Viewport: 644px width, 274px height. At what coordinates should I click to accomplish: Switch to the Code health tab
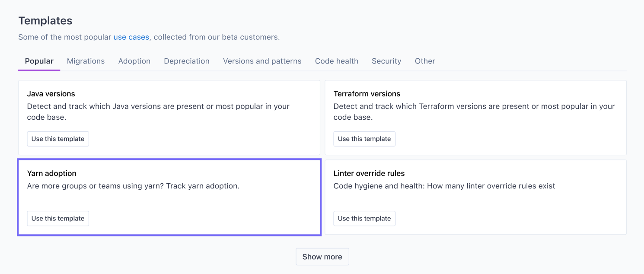pos(336,61)
